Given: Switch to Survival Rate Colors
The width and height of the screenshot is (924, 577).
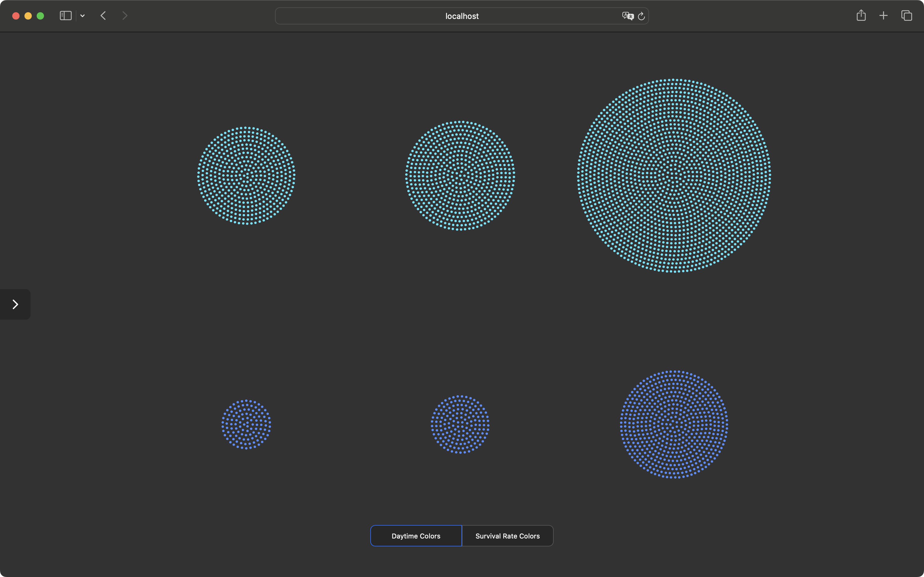Looking at the screenshot, I should point(508,536).
